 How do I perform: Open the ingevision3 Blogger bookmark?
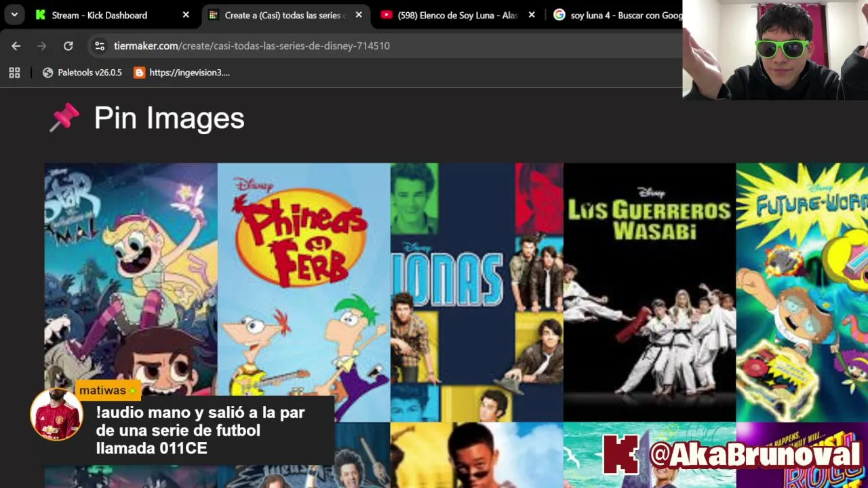pyautogui.click(x=182, y=73)
